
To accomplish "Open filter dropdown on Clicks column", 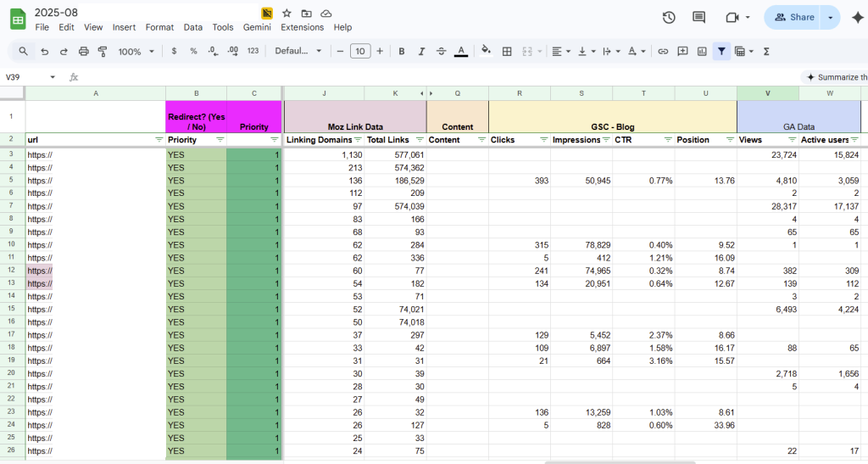I will 543,139.
